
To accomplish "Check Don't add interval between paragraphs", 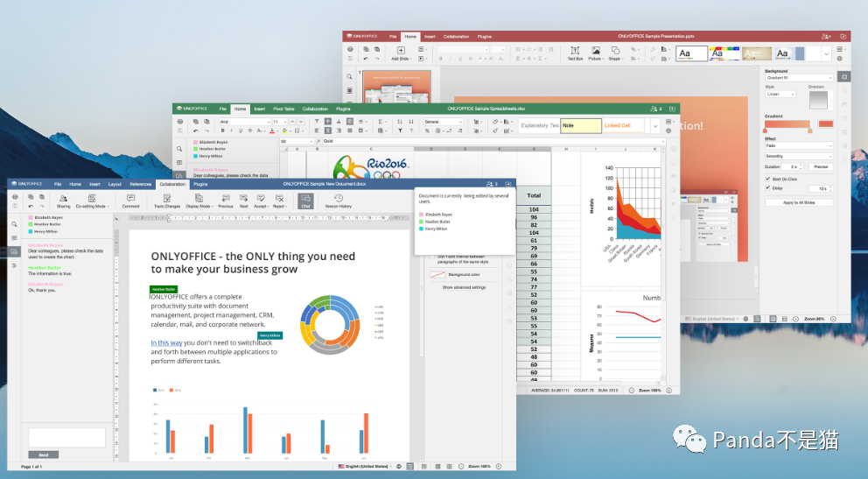I will tap(433, 257).
